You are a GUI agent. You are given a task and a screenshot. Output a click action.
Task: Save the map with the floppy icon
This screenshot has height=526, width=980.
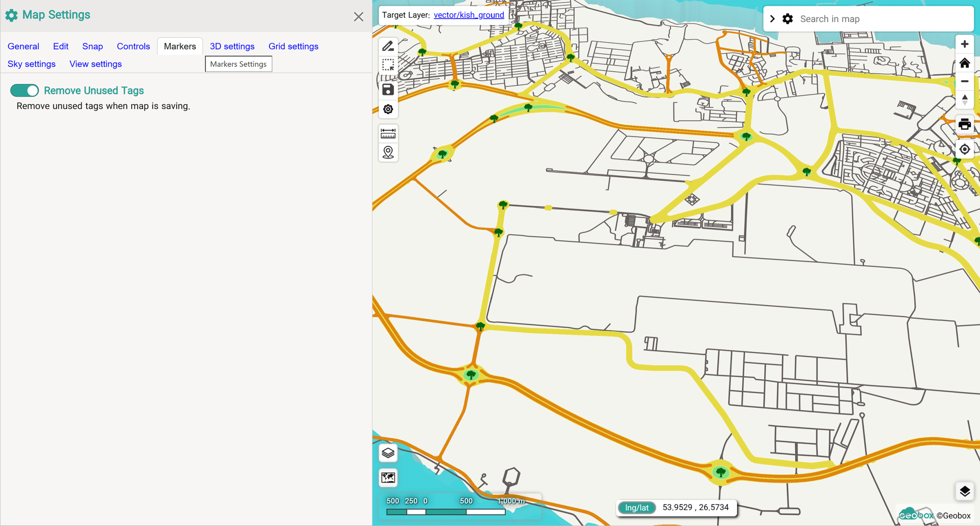click(x=388, y=90)
